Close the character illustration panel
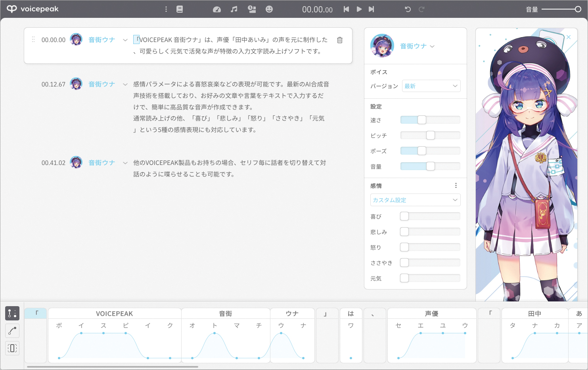Image resolution: width=588 pixels, height=370 pixels. point(569,37)
